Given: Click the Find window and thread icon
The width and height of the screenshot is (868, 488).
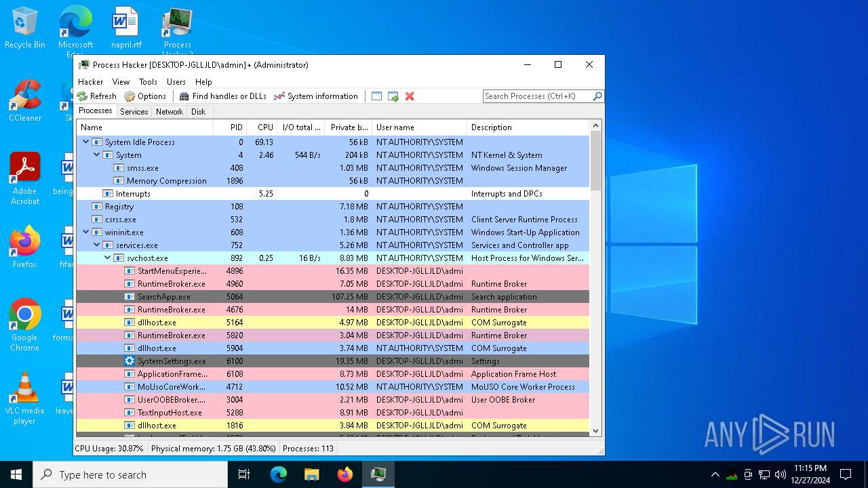Looking at the screenshot, I should pos(393,96).
